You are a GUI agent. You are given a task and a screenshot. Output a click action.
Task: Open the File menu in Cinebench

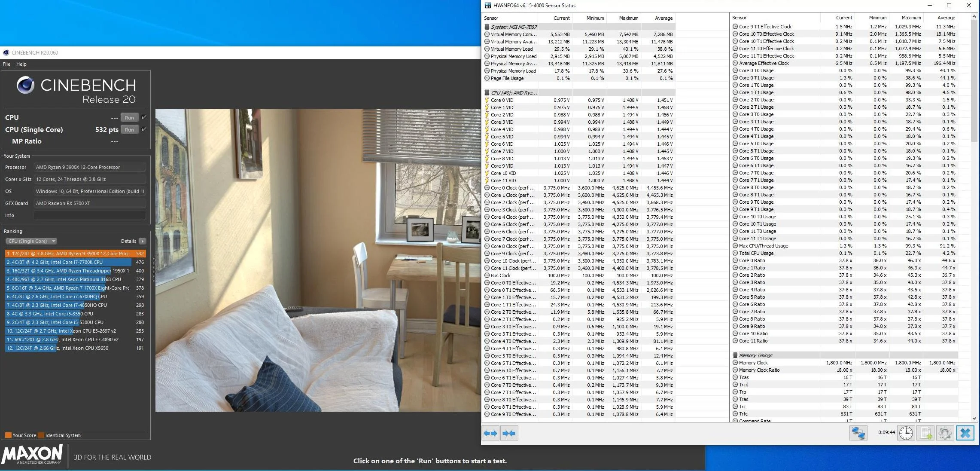pyautogui.click(x=6, y=64)
